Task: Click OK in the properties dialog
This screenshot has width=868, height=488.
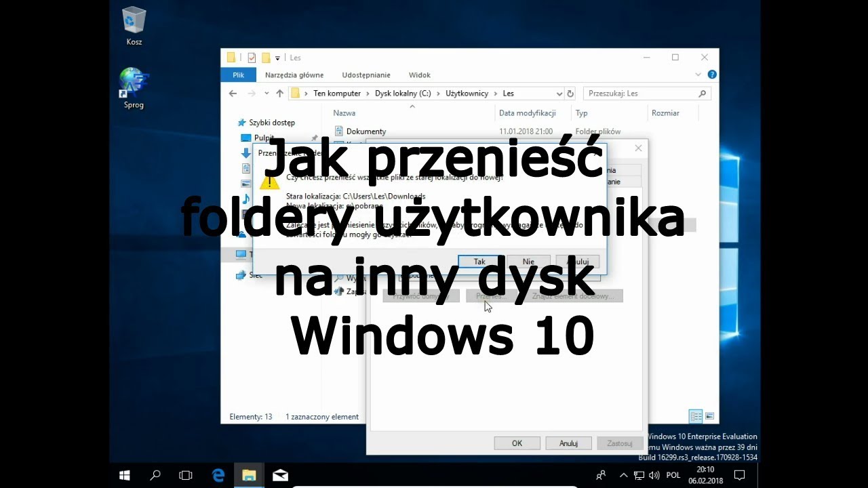Action: pyautogui.click(x=517, y=443)
